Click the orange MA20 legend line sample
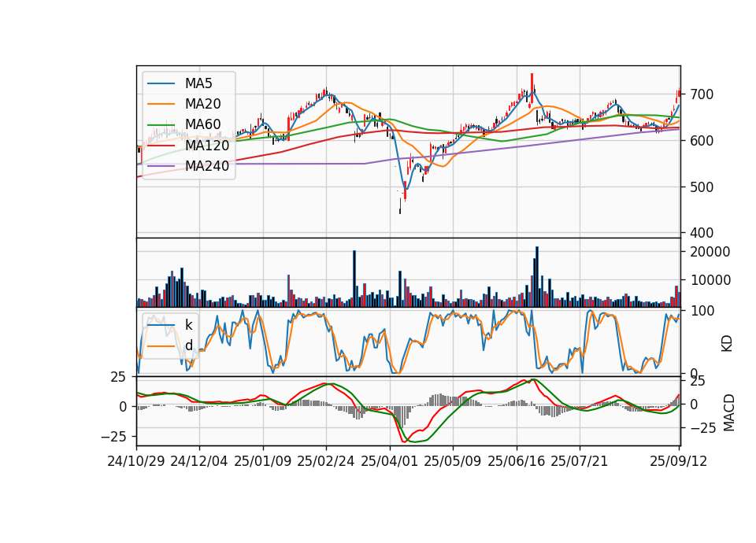756x543 pixels. tap(161, 104)
